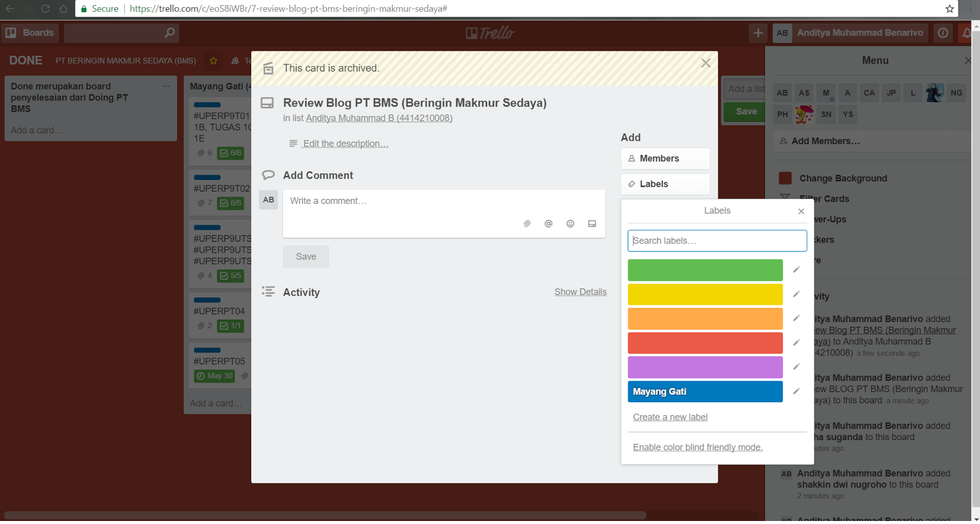Click the green label color swatch

(x=705, y=270)
